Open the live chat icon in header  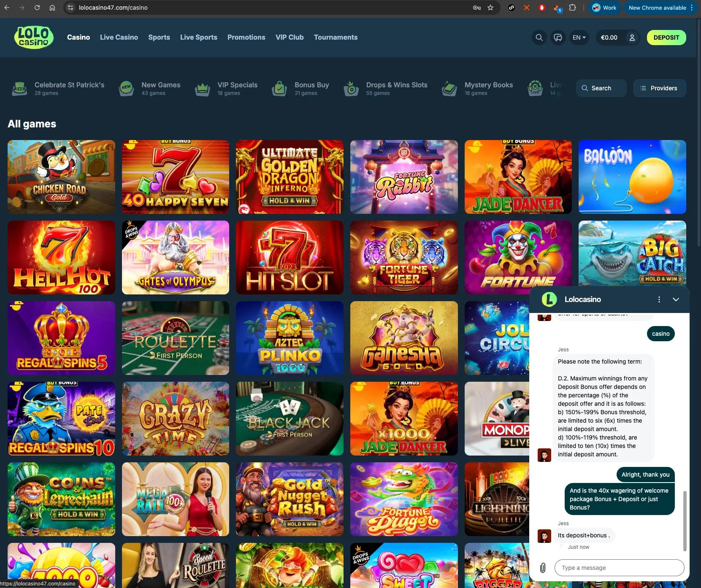point(558,38)
